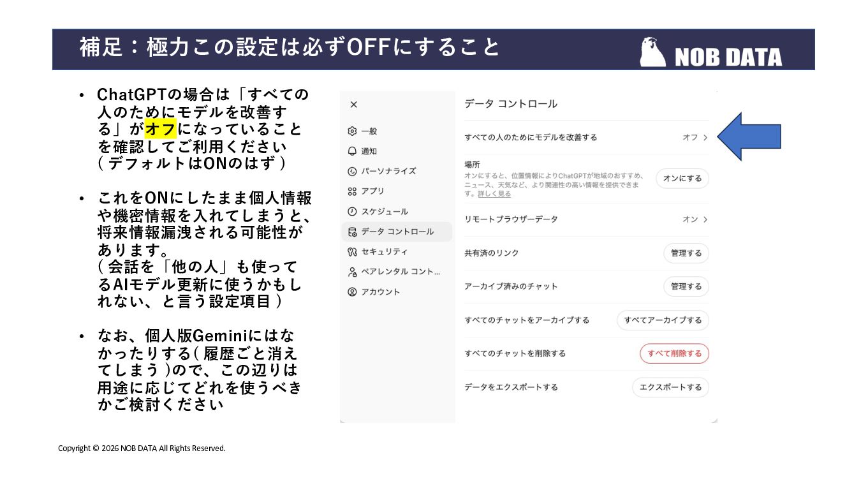Click the bullet starting これをONにしたまま個人情報
Screen dimensions: 868x488
205,249
